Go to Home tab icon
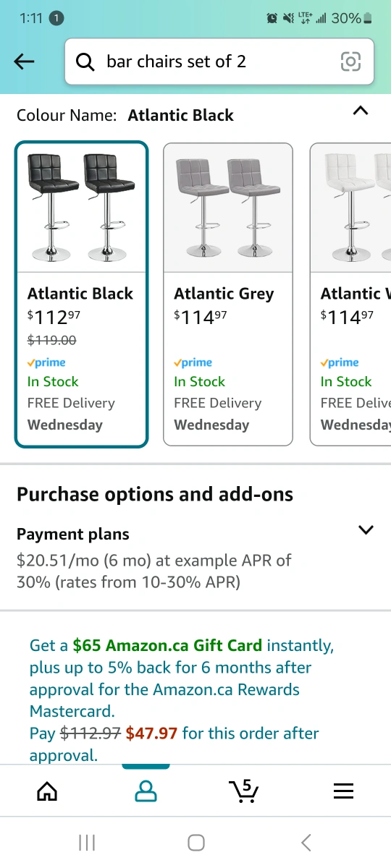 (x=47, y=791)
